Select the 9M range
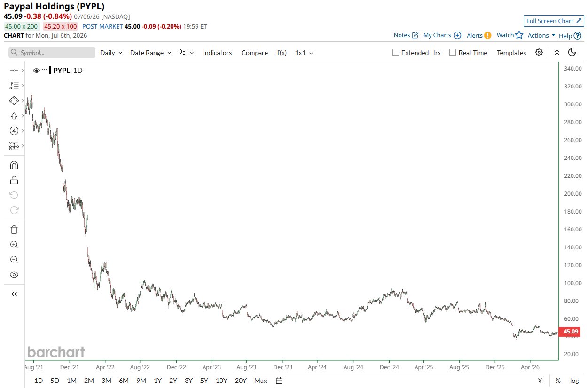This screenshot has width=588, height=389. tap(141, 381)
